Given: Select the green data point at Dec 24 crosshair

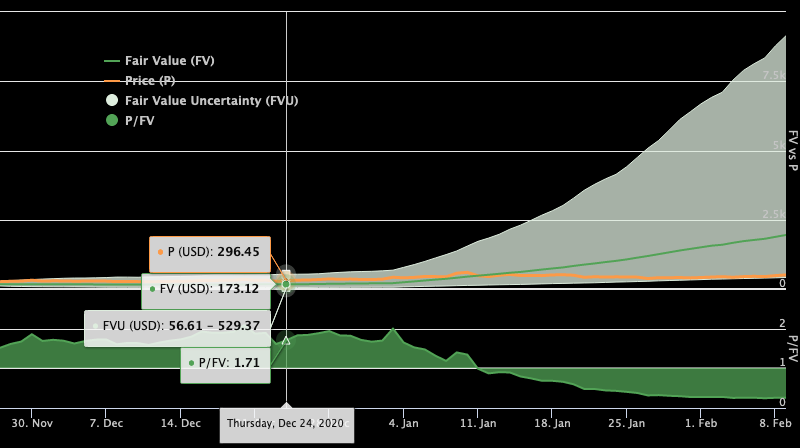Looking at the screenshot, I should pyautogui.click(x=286, y=284).
